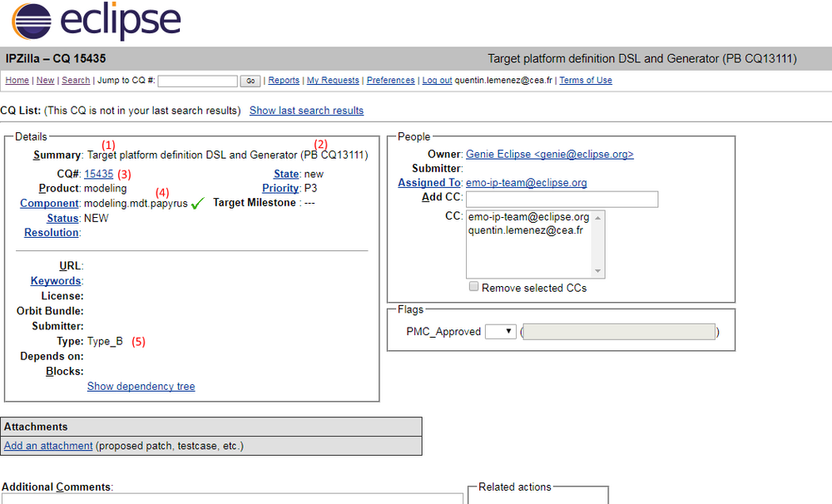The width and height of the screenshot is (832, 504).
Task: Open CQ number 15435 link
Action: 99,174
